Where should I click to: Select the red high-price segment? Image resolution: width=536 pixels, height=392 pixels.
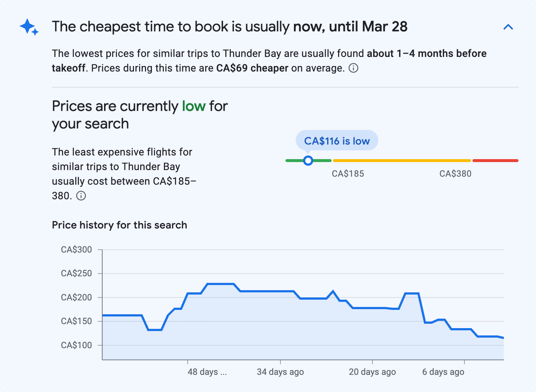(495, 160)
